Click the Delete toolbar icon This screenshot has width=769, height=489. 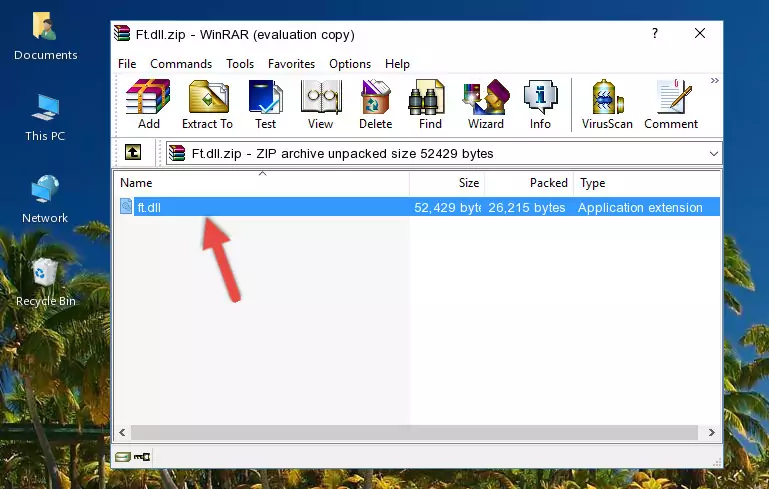click(x=375, y=104)
